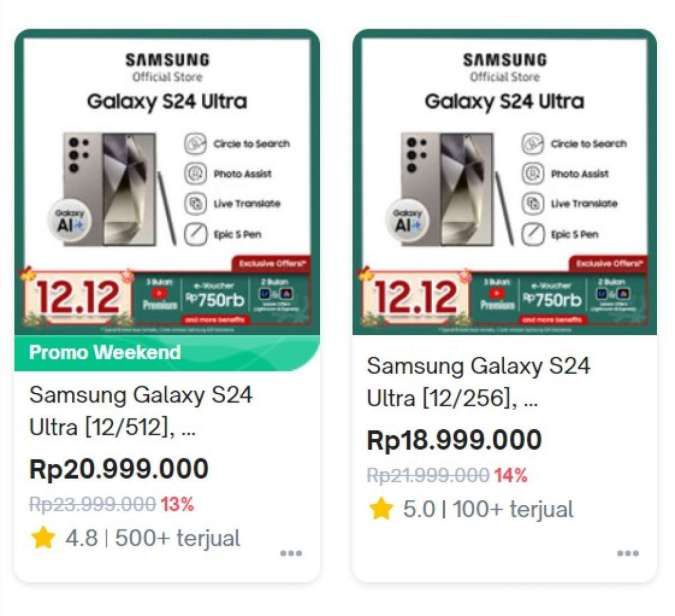This screenshot has width=675, height=616.
Task: Click Live Translate icon in left product image
Action: 195,203
